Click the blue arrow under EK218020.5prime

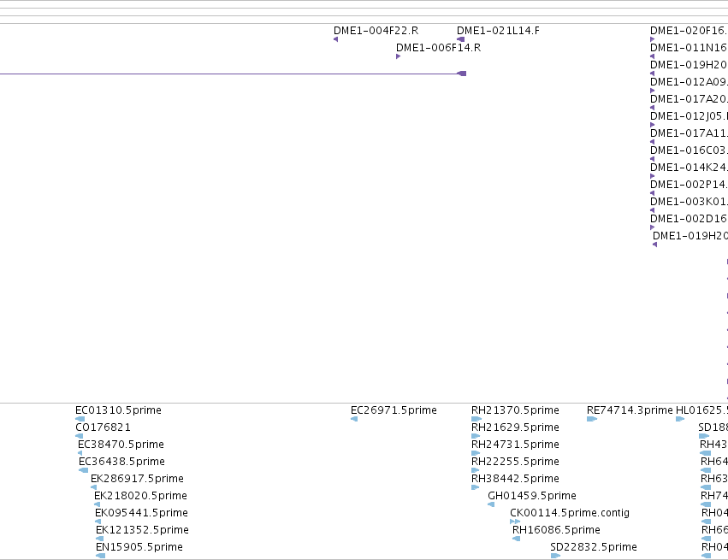(97, 504)
